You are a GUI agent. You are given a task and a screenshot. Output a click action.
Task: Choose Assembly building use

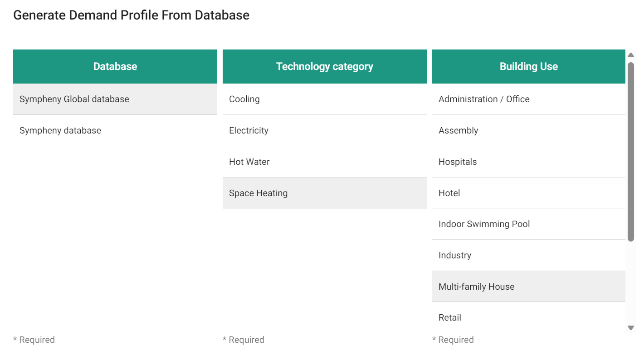coord(528,130)
